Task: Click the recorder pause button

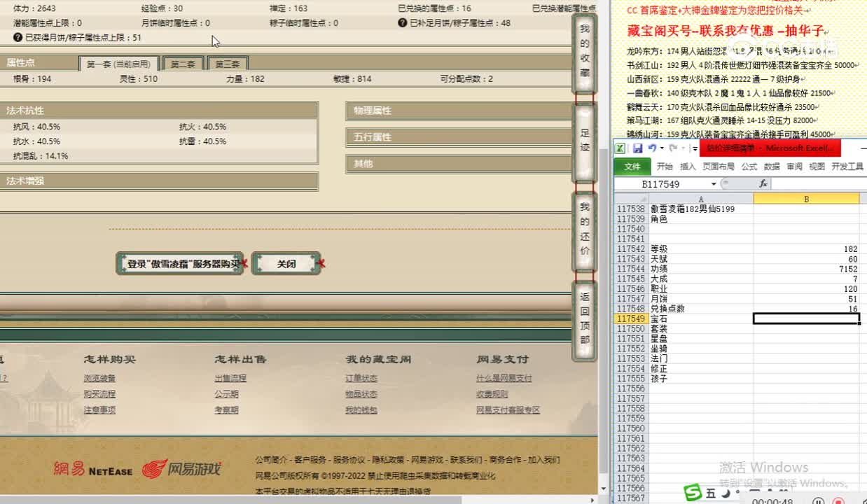Action: [x=818, y=501]
